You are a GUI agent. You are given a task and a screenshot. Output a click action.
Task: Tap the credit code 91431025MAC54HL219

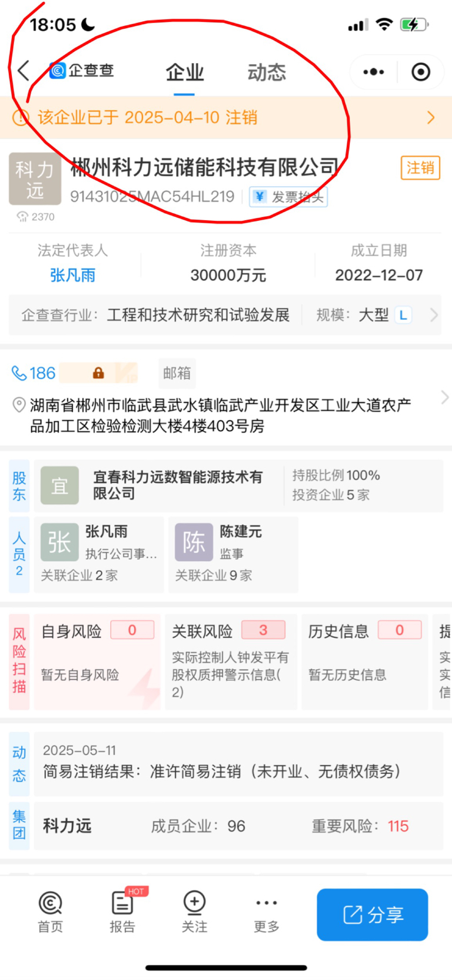click(x=152, y=197)
